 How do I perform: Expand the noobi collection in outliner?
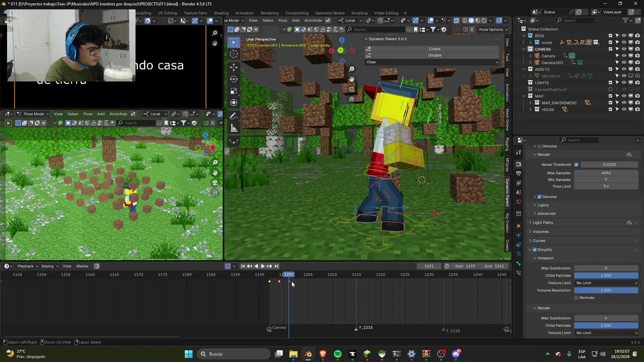[x=530, y=43]
